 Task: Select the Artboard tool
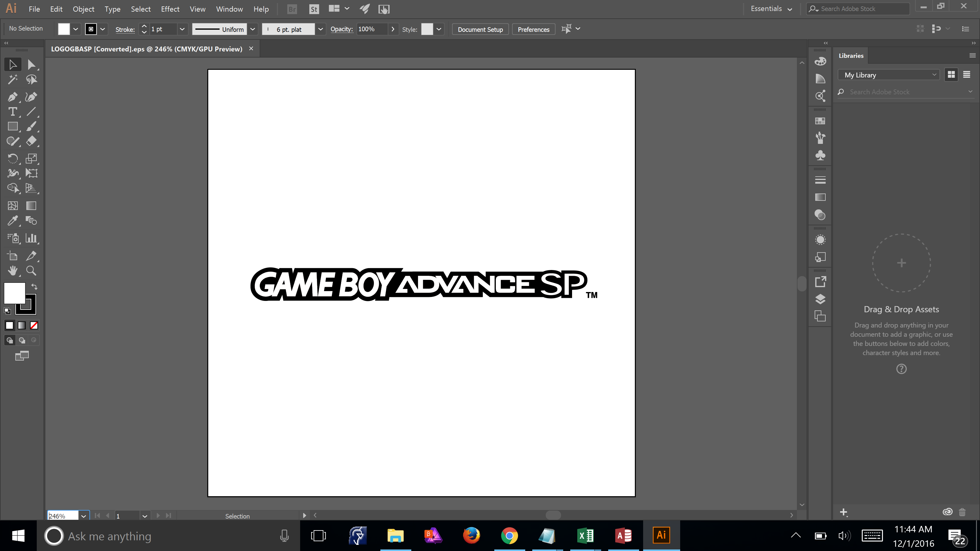13,256
